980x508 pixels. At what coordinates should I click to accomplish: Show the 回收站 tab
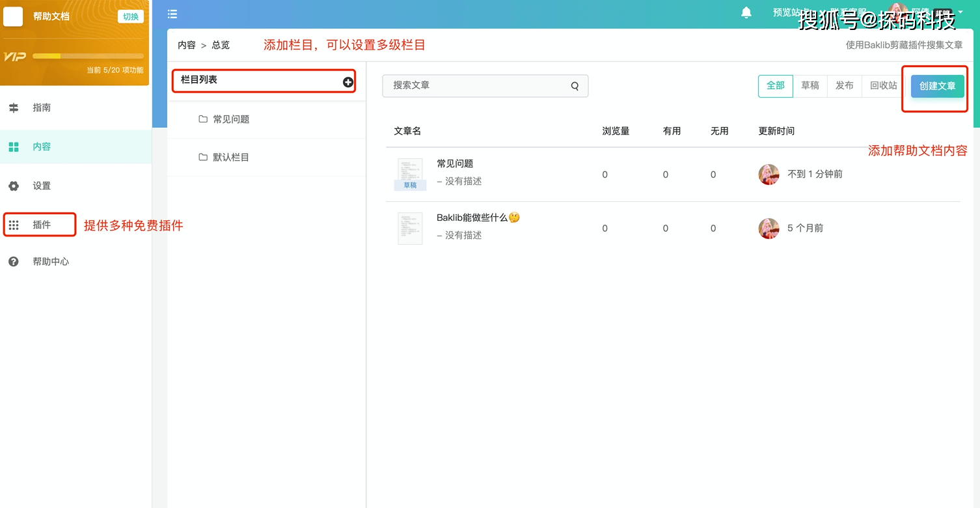pyautogui.click(x=883, y=86)
